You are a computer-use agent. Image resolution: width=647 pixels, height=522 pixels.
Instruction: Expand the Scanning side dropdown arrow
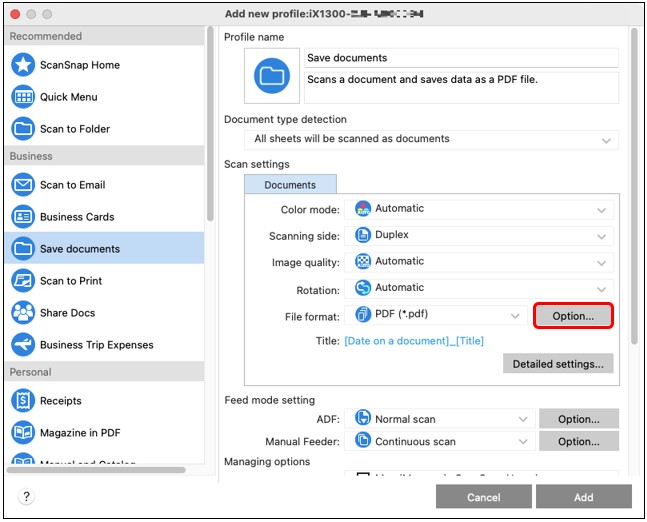coord(601,237)
